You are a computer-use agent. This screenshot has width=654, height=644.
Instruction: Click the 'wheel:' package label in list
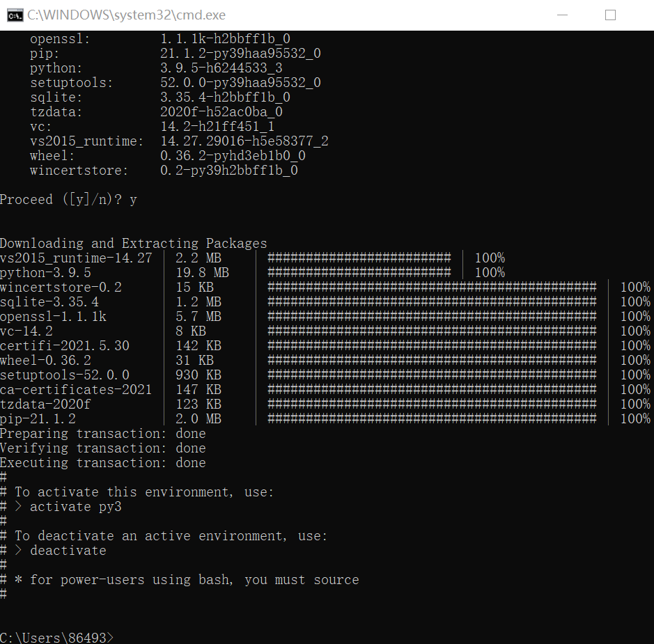(x=52, y=155)
